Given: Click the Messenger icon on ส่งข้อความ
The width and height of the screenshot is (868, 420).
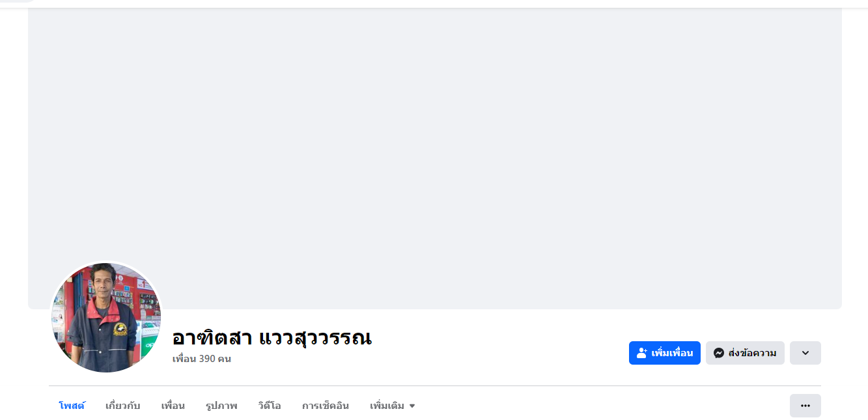Looking at the screenshot, I should 719,353.
